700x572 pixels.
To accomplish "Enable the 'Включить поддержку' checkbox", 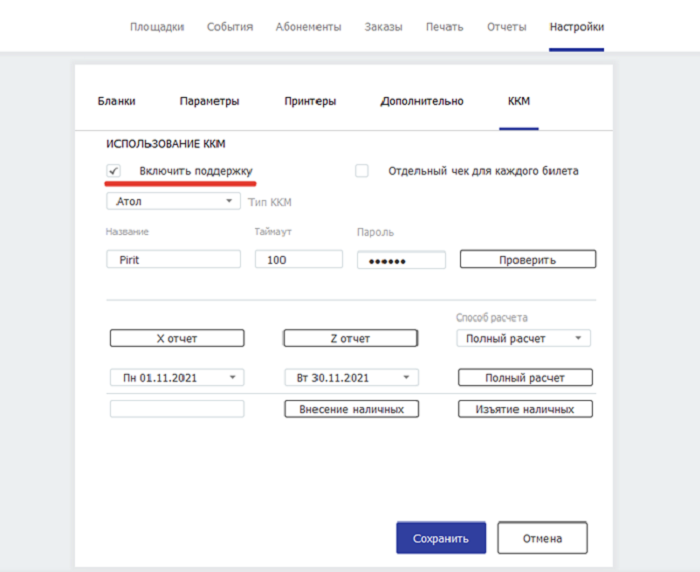I will click(114, 171).
